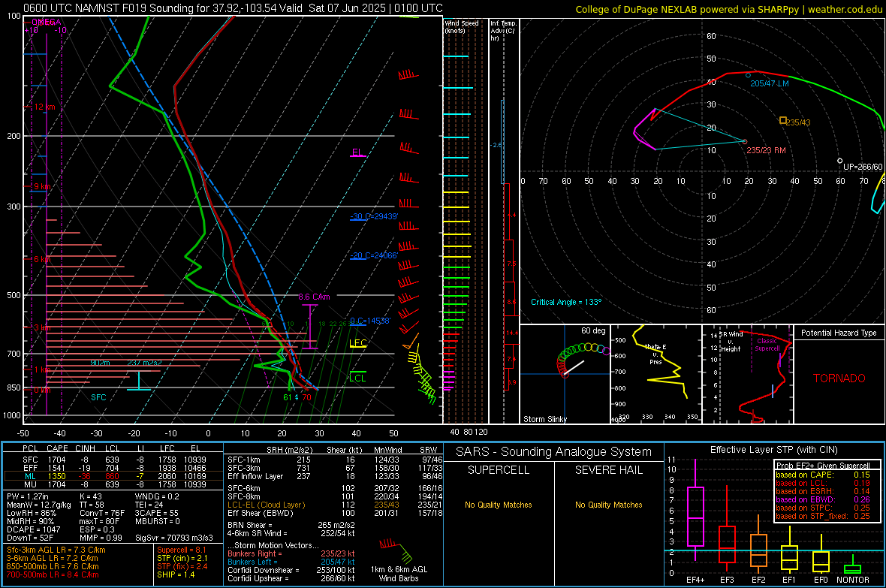
Task: Click the based on EBWD: 0.26 line
Action: [x=823, y=499]
